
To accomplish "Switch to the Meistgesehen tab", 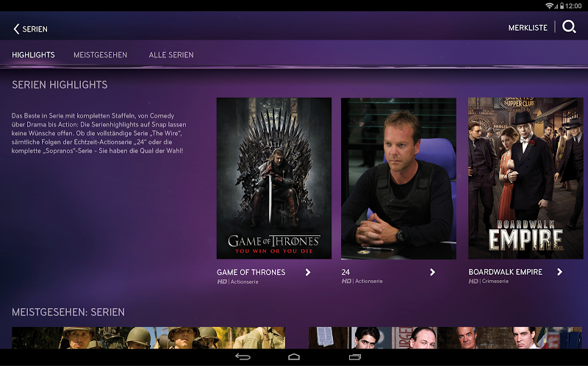I will tap(100, 54).
